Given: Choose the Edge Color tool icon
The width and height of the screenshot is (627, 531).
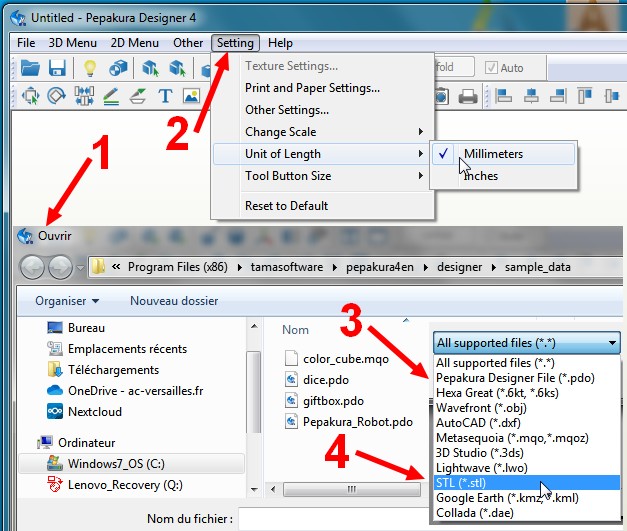Looking at the screenshot, I should pos(138,96).
